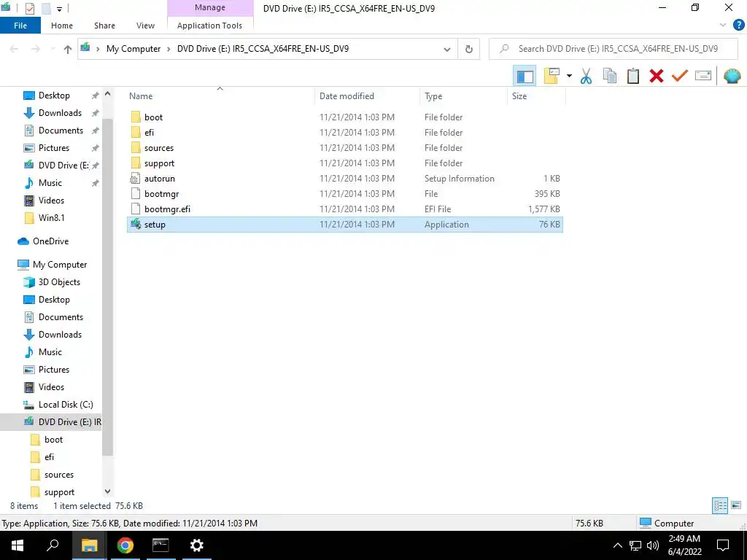Click the setup application icon

(x=136, y=225)
